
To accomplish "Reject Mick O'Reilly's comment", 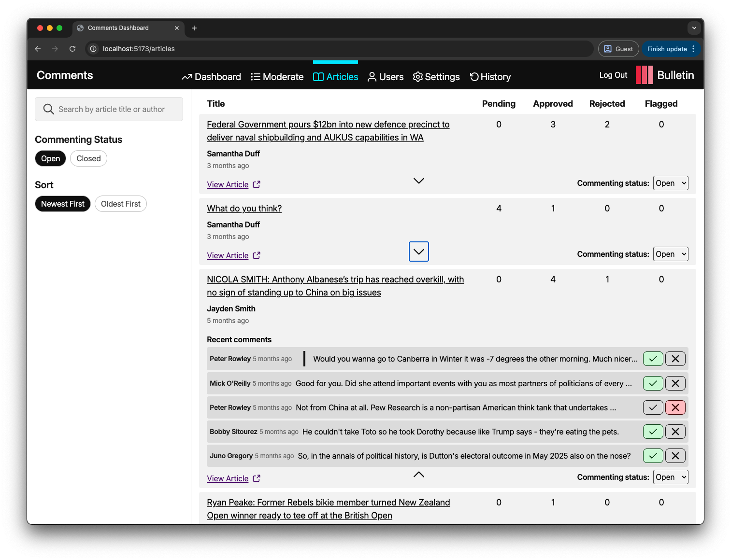I will pyautogui.click(x=675, y=383).
